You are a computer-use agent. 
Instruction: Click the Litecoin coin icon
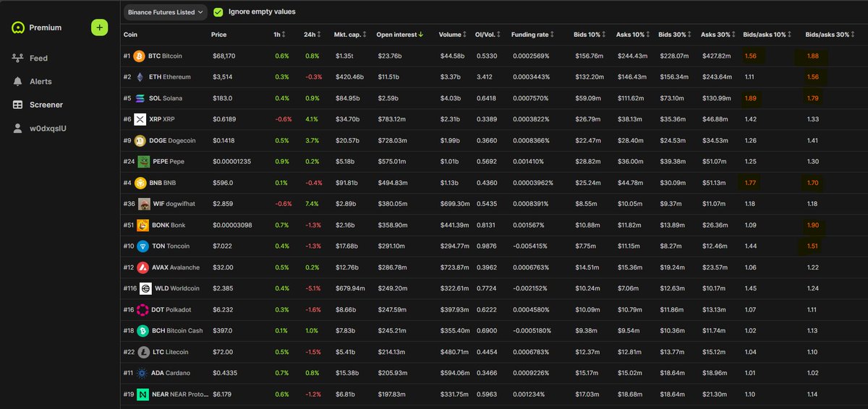click(x=144, y=352)
